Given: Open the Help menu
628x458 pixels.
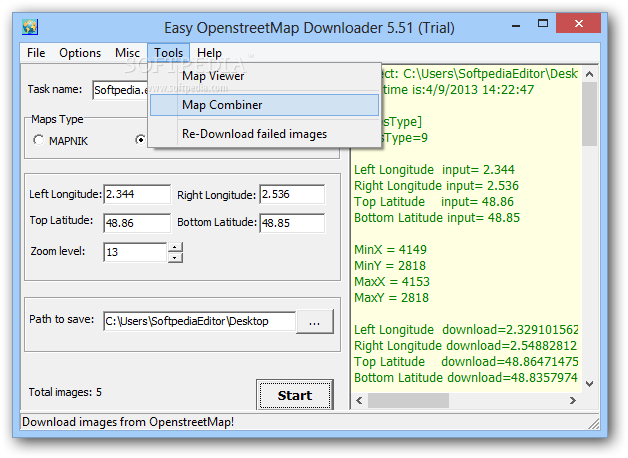Looking at the screenshot, I should coord(209,53).
